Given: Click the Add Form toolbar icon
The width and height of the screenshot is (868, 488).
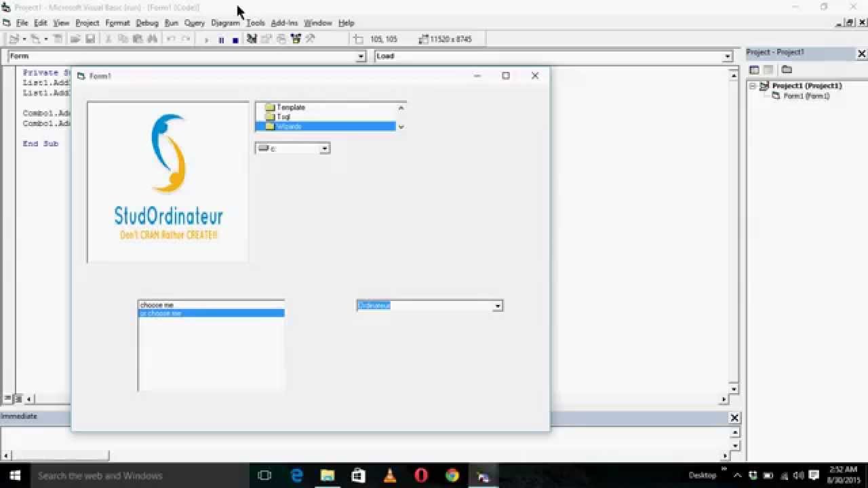Looking at the screenshot, I should 35,39.
